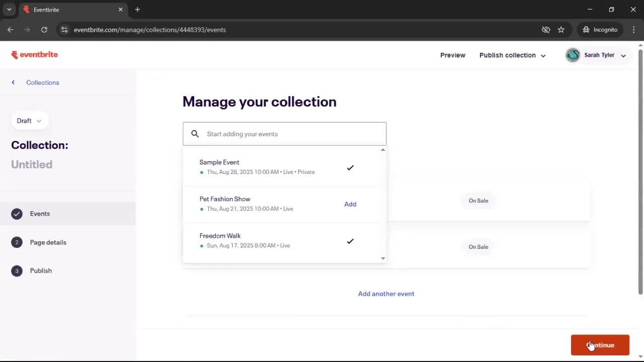The width and height of the screenshot is (644, 362).
Task: Click the browser forward arrow
Action: (x=27, y=30)
